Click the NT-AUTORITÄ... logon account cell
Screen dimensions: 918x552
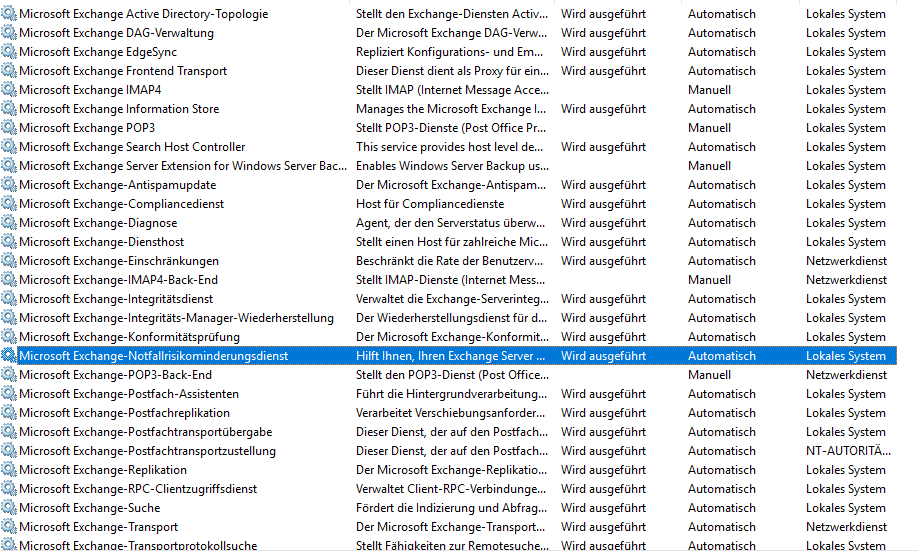[845, 451]
